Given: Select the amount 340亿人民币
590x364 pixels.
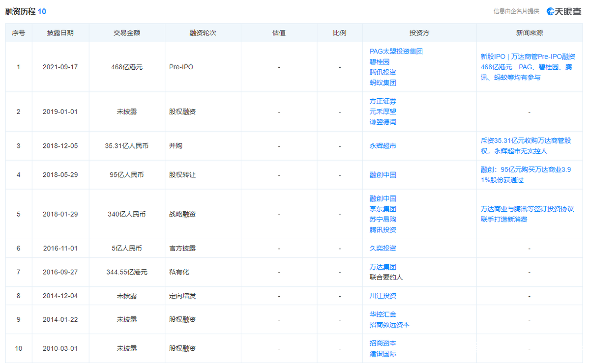Looking at the screenshot, I should coord(127,214).
